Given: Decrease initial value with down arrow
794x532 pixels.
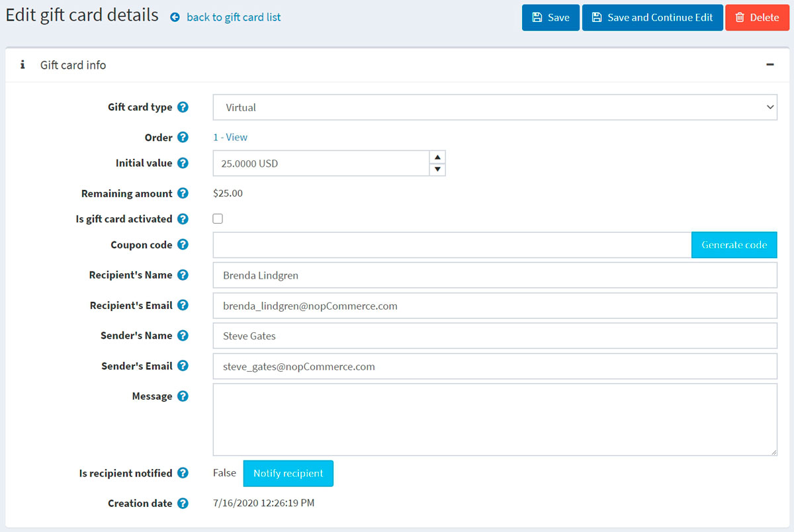Looking at the screenshot, I should (437, 169).
